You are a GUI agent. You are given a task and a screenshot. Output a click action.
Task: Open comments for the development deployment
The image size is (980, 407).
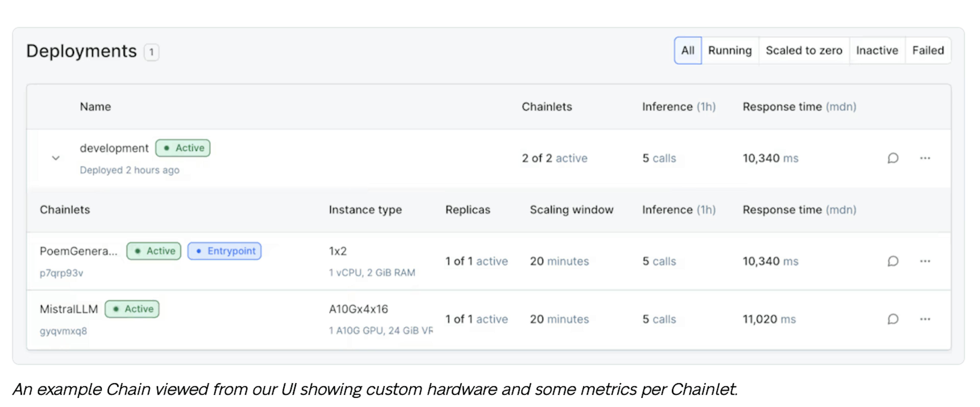point(893,158)
